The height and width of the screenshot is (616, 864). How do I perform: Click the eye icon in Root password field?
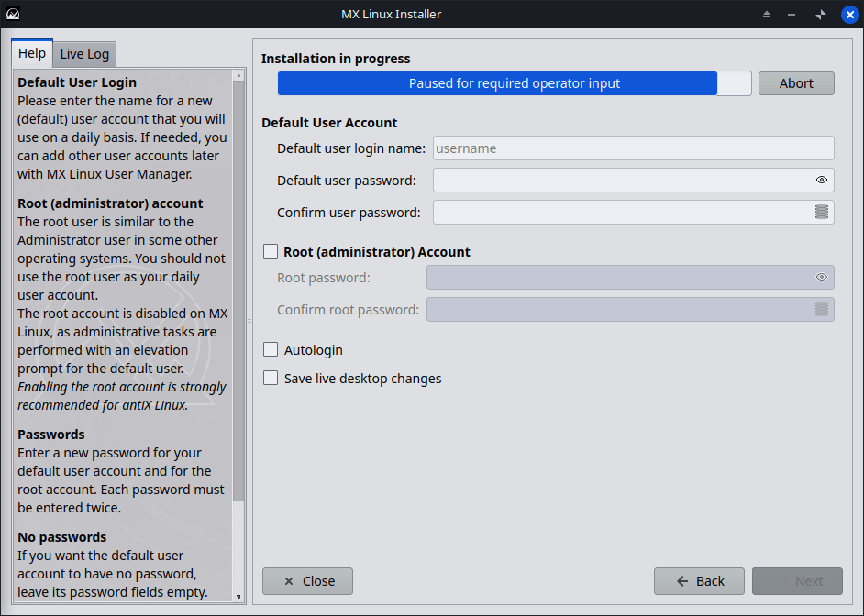coord(821,277)
